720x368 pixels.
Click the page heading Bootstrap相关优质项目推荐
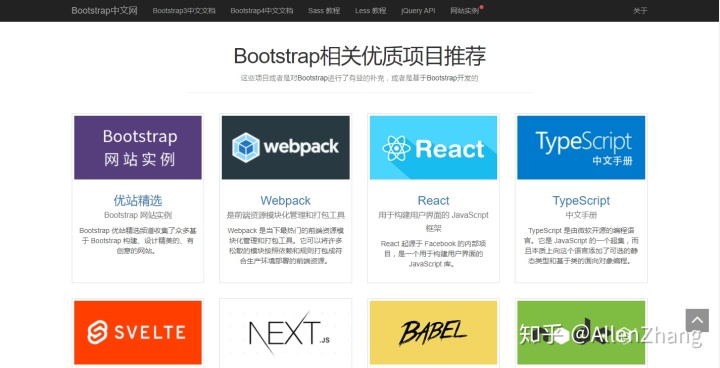pos(360,57)
